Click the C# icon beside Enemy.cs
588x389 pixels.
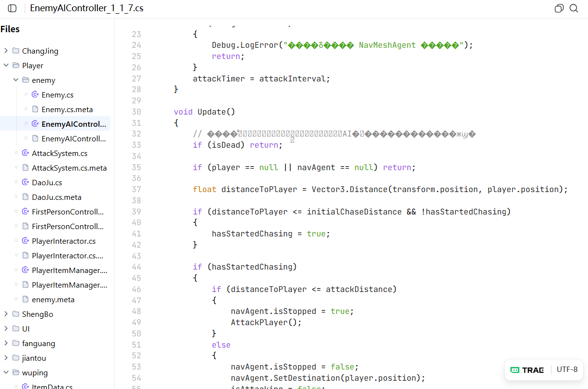coord(35,95)
